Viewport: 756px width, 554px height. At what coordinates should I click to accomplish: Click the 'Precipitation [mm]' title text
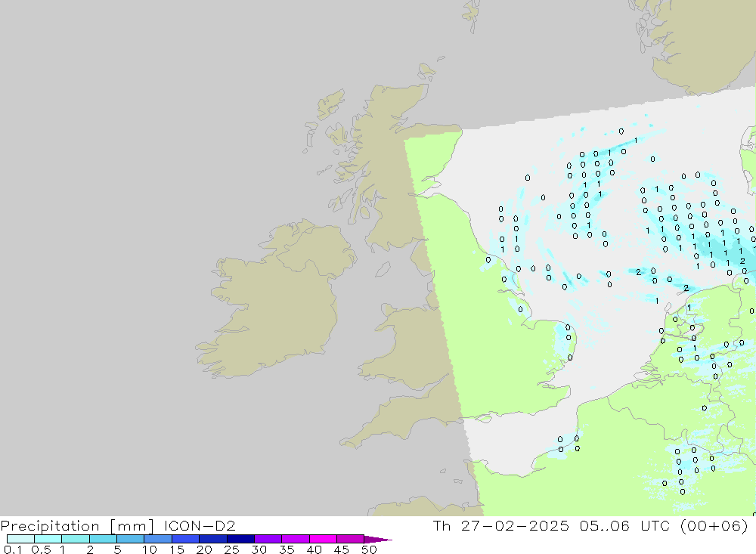pos(77,526)
